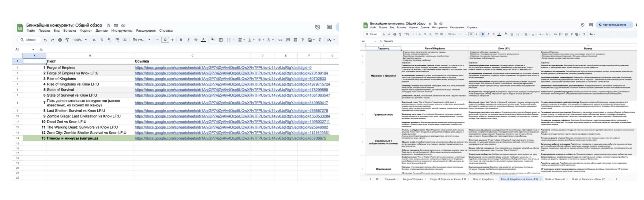644x200 pixels.
Task: Open horizontal align dropdown in the links-list spreadsheet
Action: [241, 40]
